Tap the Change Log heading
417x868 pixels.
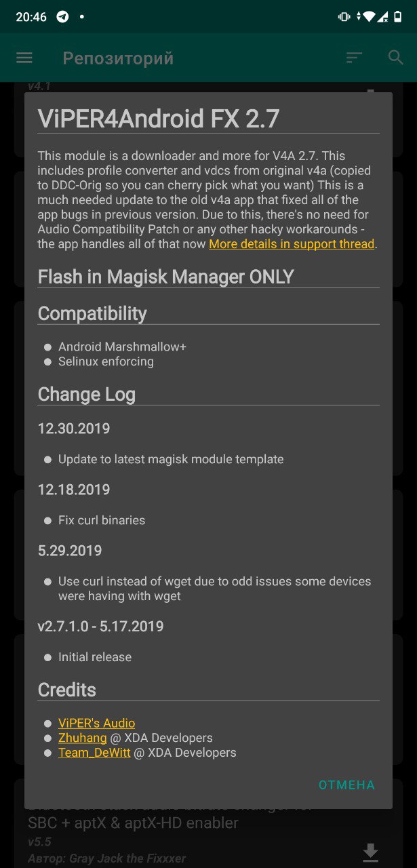pyautogui.click(x=87, y=394)
